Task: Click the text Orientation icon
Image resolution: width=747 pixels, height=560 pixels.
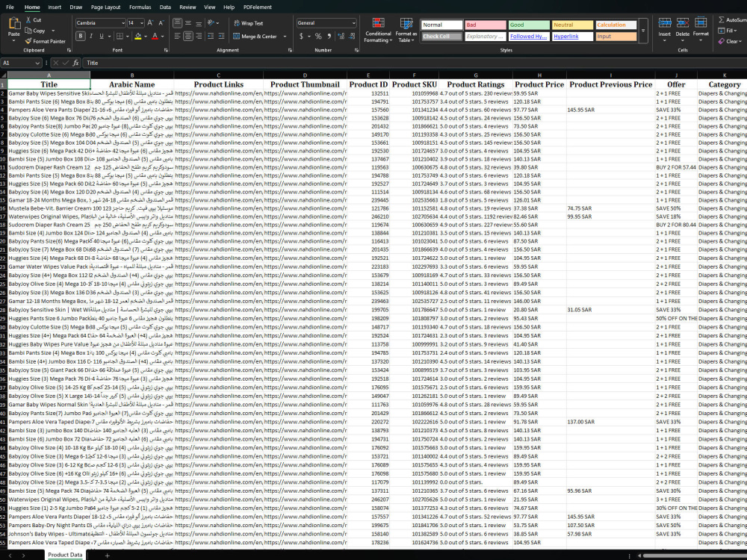Action: [x=211, y=23]
